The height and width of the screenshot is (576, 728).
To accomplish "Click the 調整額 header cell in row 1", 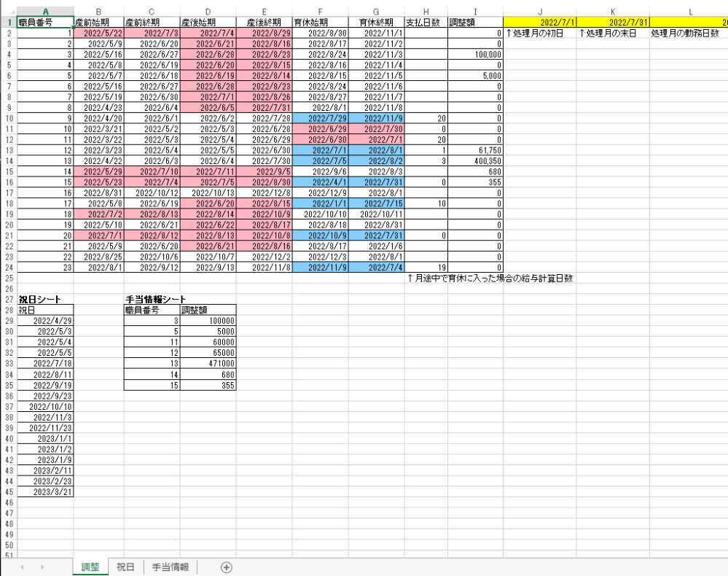I will click(x=475, y=23).
